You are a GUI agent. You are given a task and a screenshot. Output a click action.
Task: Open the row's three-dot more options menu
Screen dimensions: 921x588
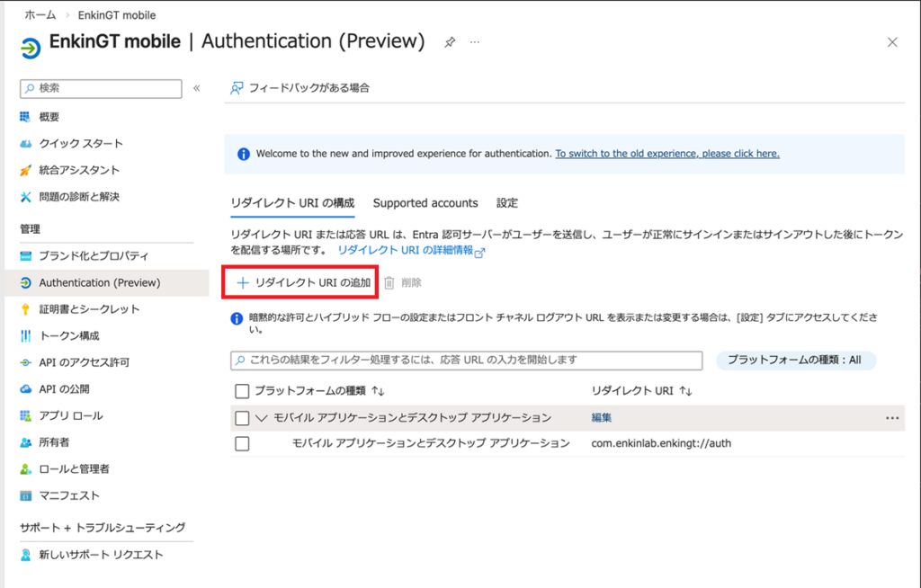[x=891, y=418]
